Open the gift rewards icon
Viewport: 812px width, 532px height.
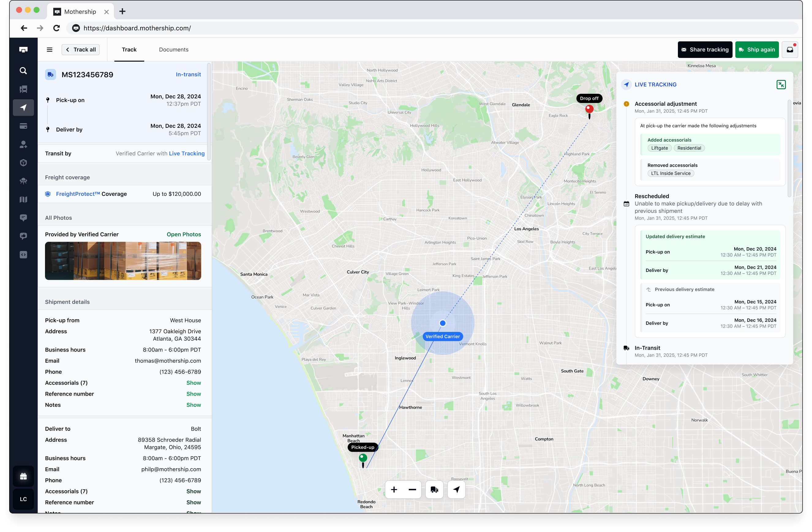coord(23,476)
